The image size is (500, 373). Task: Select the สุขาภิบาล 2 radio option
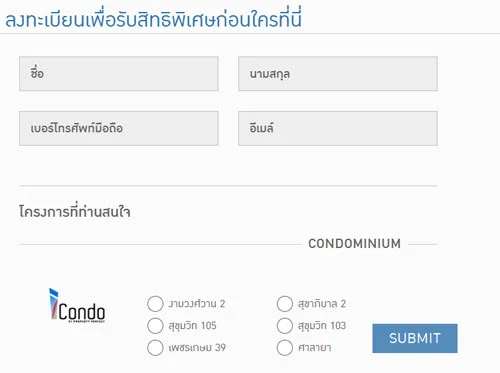pyautogui.click(x=285, y=304)
